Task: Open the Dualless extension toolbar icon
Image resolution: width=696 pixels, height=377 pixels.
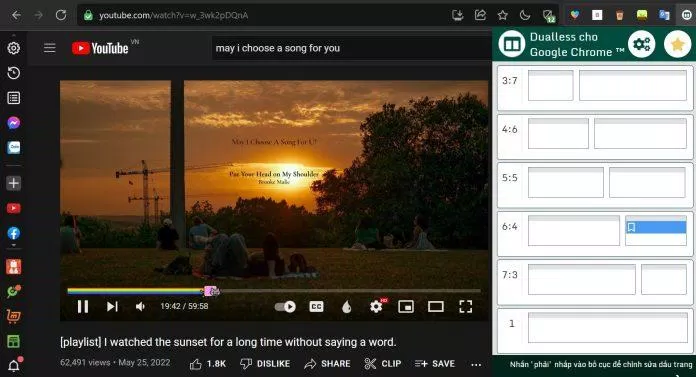Action: 686,15
